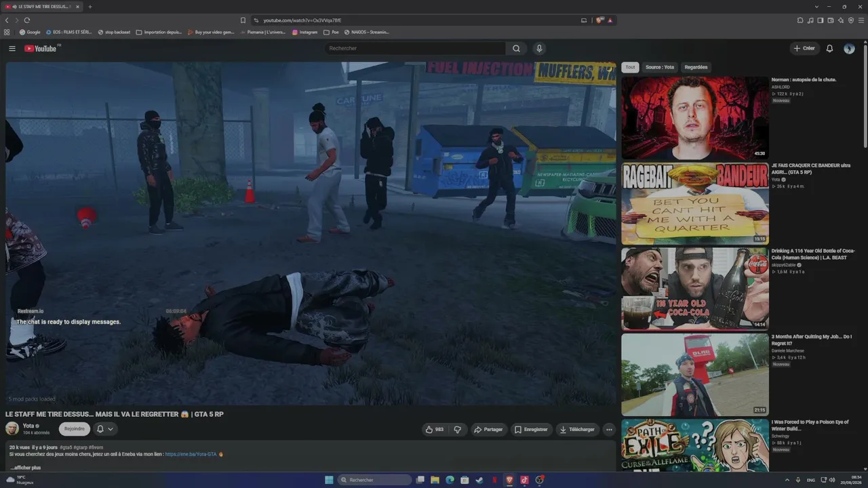Open the Yota channel name link

coord(28,426)
